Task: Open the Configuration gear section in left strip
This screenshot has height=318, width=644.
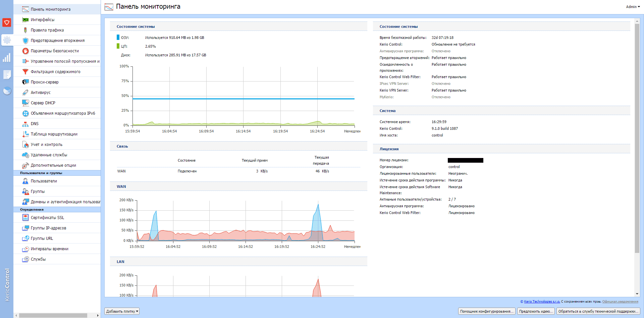Action: tap(7, 40)
